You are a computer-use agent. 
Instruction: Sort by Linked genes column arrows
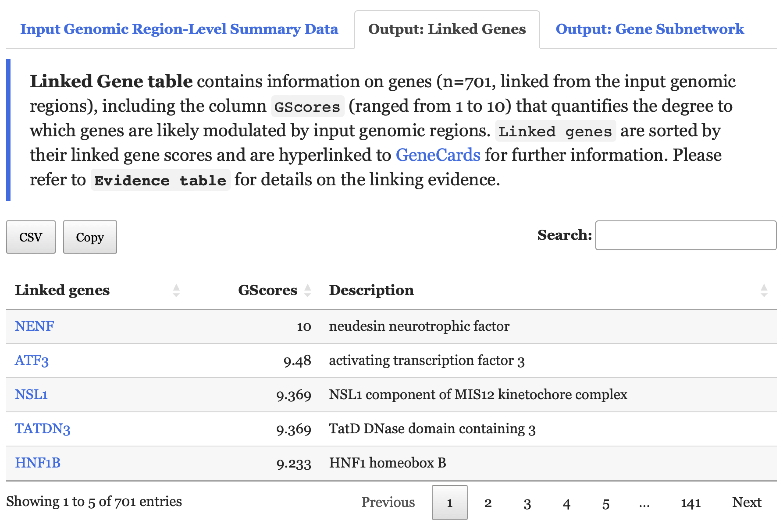pyautogui.click(x=176, y=290)
